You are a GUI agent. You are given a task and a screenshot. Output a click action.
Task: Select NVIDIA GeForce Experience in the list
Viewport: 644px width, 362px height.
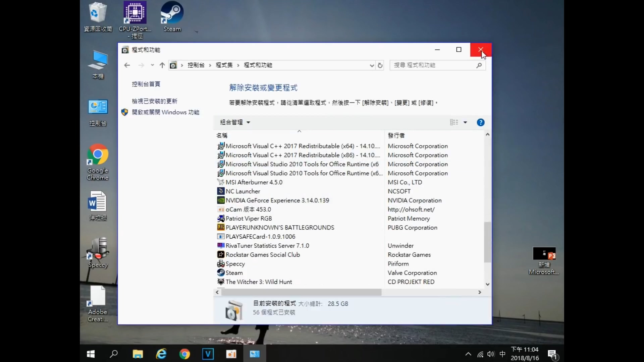277,200
